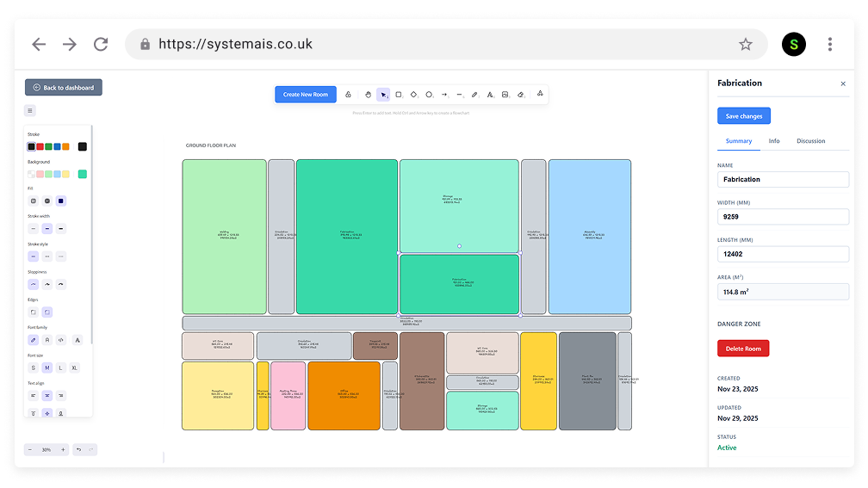Set stroke style to dashed

[47, 256]
